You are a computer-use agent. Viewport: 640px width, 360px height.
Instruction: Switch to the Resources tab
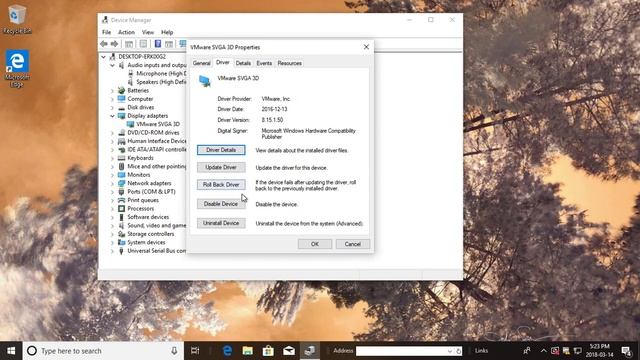289,63
